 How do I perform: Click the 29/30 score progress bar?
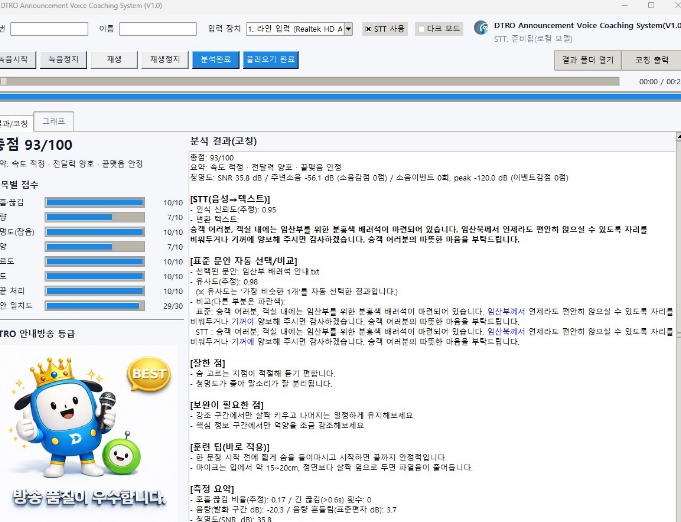93,305
